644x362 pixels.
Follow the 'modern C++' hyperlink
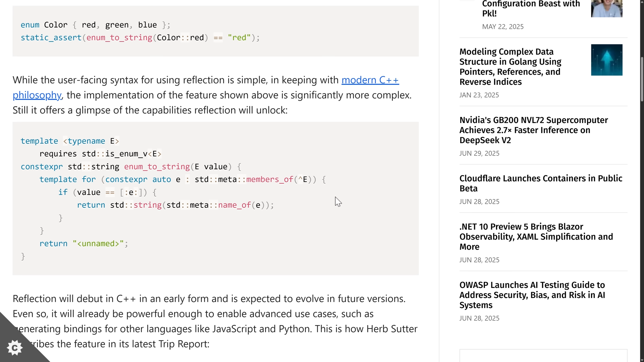click(x=370, y=80)
